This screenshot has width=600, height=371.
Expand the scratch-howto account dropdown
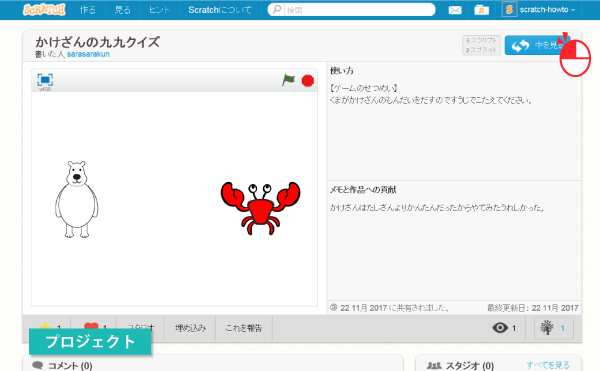[x=548, y=10]
